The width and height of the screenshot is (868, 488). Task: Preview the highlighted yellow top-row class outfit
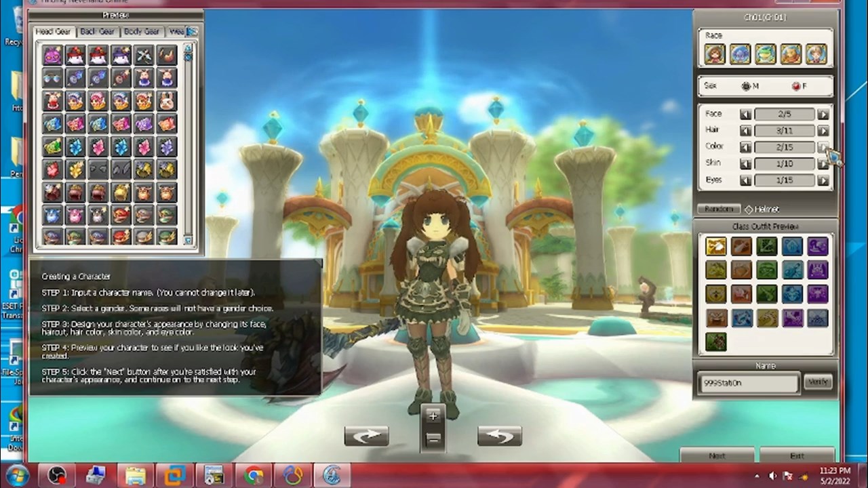click(x=716, y=247)
